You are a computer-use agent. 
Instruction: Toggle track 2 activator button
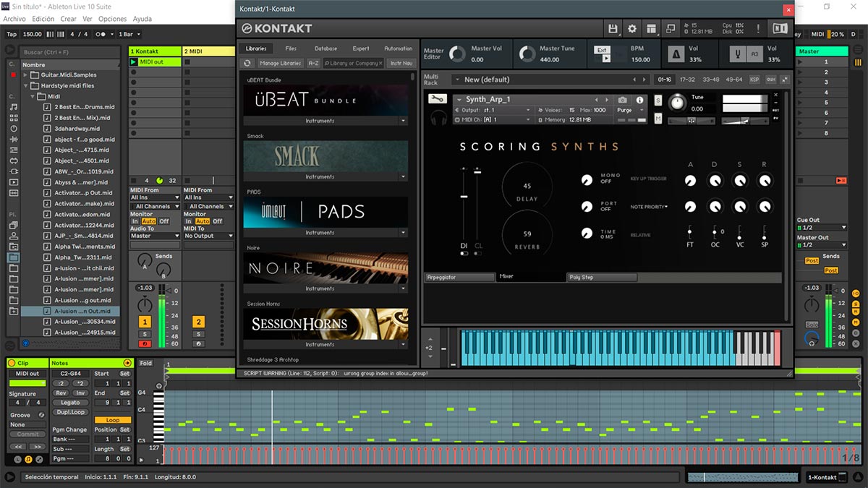point(199,322)
